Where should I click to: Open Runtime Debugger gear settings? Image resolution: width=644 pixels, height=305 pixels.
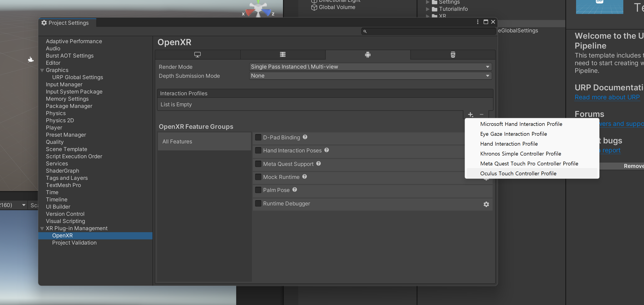point(486,204)
